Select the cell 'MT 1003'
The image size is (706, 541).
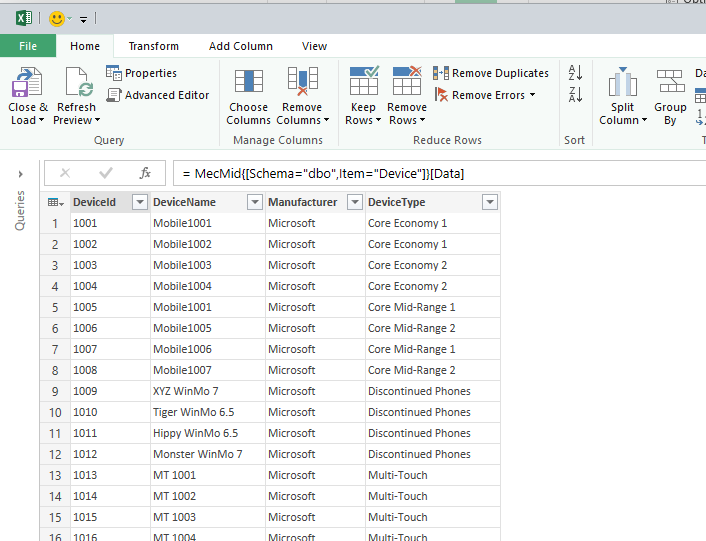point(208,517)
